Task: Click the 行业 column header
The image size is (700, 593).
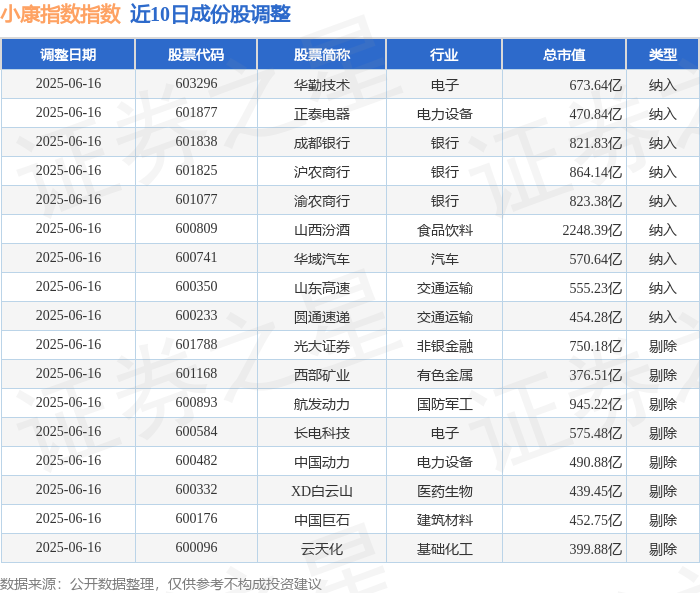Action: point(444,54)
